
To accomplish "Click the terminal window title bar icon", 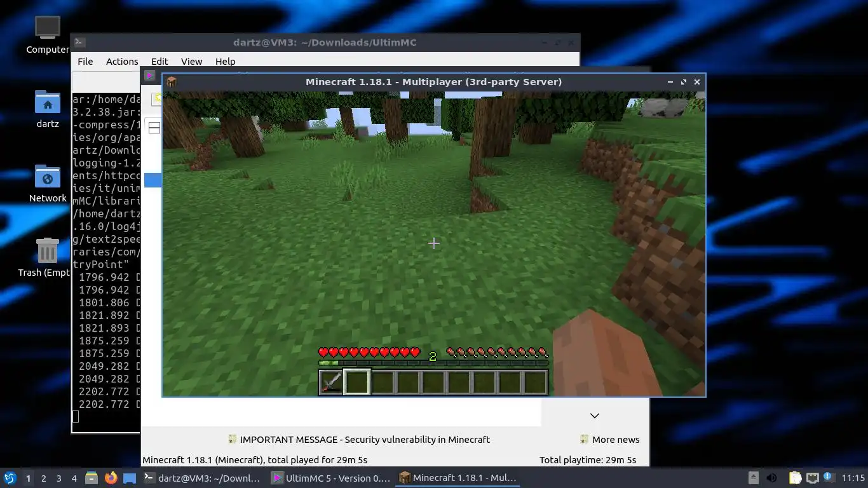I will (79, 43).
